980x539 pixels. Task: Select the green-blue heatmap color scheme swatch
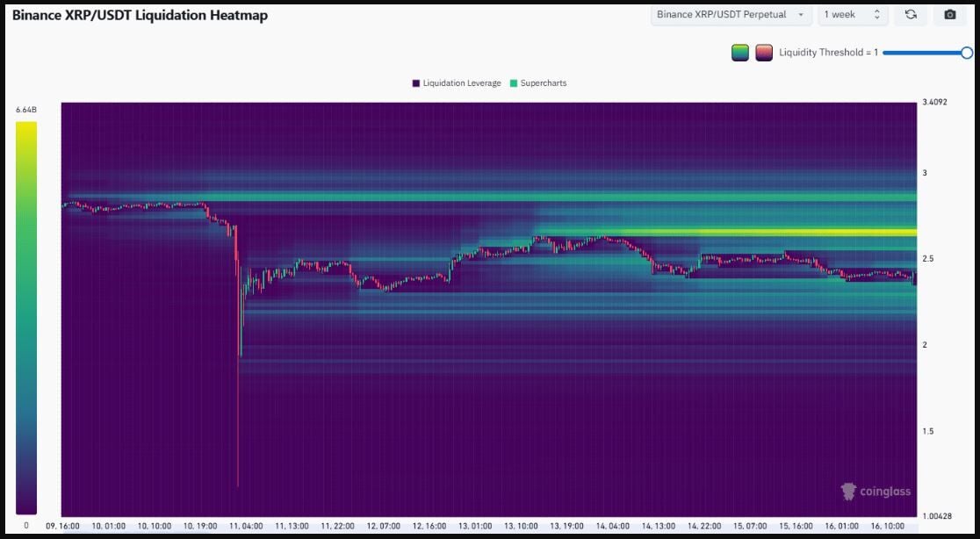(x=740, y=53)
